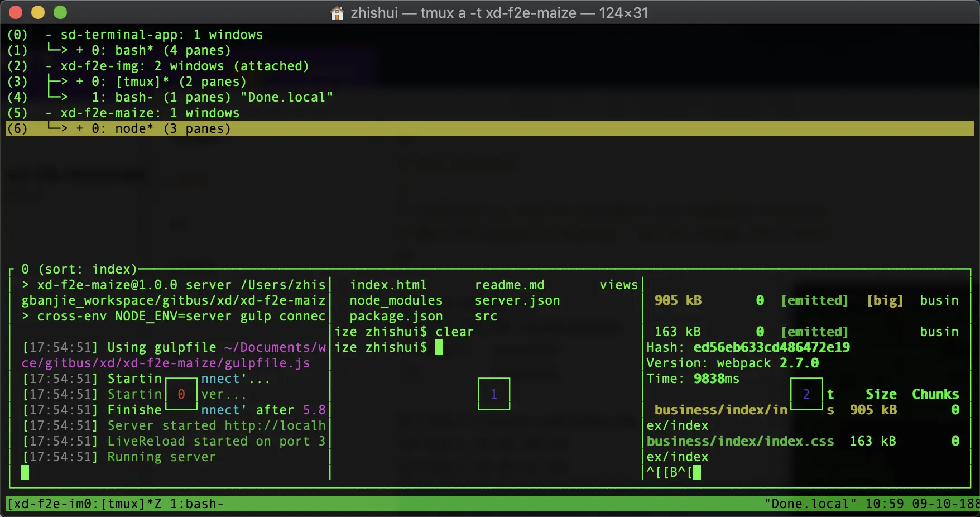The height and width of the screenshot is (517, 980).
Task: Click pane number 0 box in preview
Action: (181, 394)
